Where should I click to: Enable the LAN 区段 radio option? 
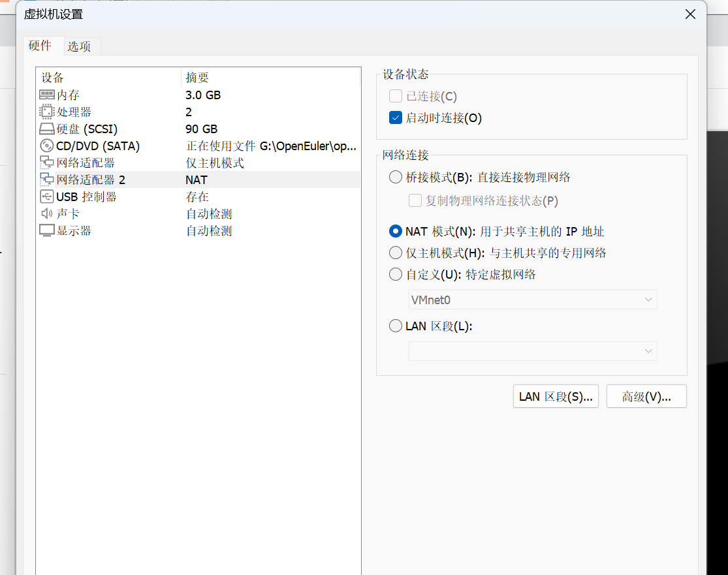click(x=396, y=326)
